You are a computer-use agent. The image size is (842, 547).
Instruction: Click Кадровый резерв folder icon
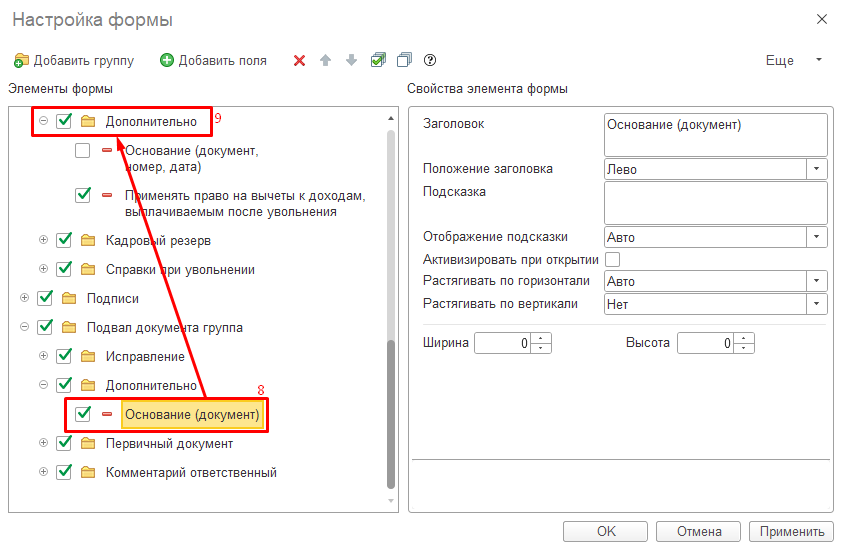(88, 240)
